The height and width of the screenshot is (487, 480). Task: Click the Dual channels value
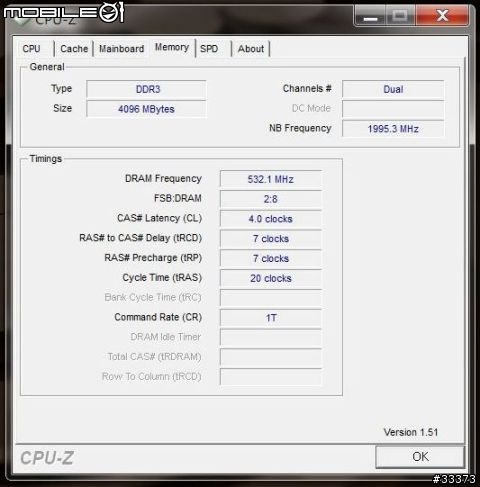pyautogui.click(x=393, y=89)
